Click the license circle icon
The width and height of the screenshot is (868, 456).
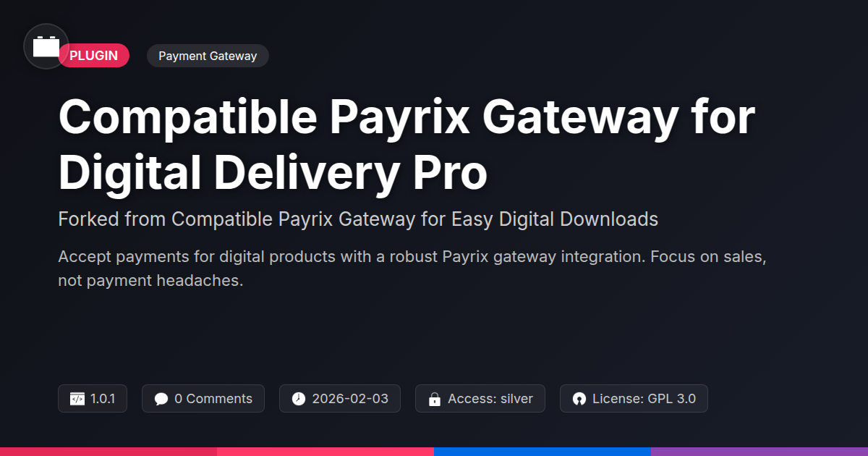click(579, 399)
